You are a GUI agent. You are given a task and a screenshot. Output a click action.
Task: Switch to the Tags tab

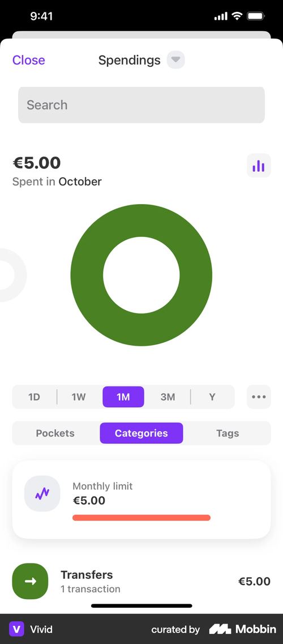228,433
